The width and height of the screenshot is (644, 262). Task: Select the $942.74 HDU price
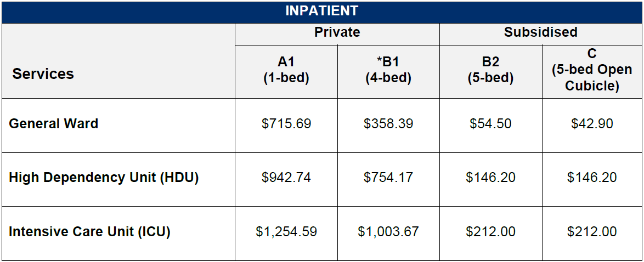click(286, 178)
